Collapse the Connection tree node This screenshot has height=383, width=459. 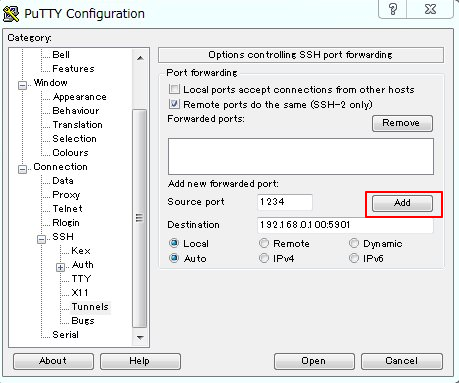tap(22, 169)
